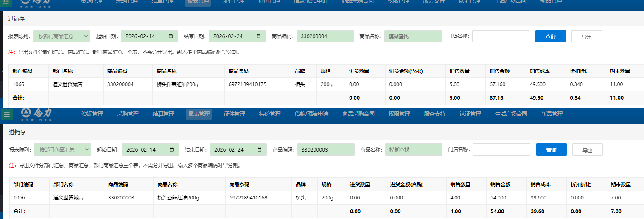The image size is (644, 219).
Task: Go to the fully visible 权限管理 menu item
Action: tap(399, 114)
